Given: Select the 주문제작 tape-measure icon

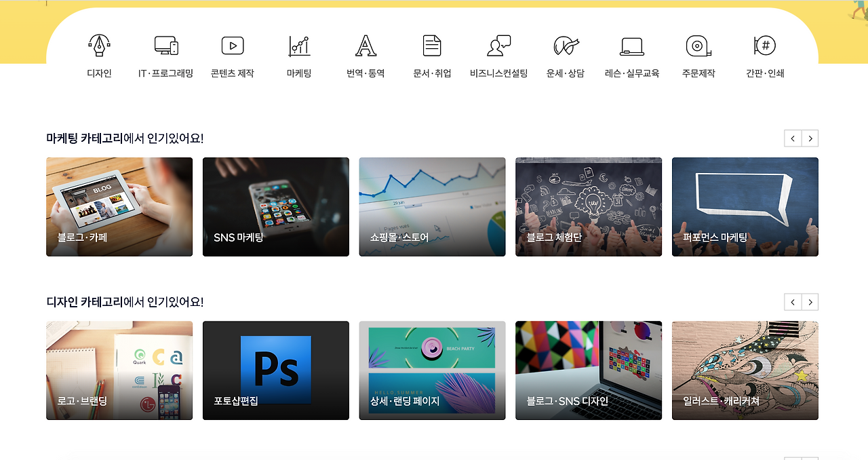Looking at the screenshot, I should pyautogui.click(x=698, y=45).
